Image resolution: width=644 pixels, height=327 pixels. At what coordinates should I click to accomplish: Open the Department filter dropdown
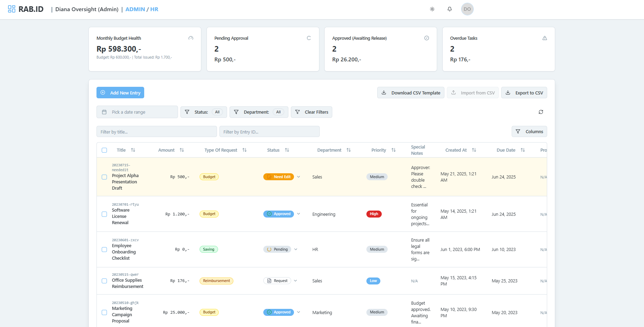[x=258, y=112]
